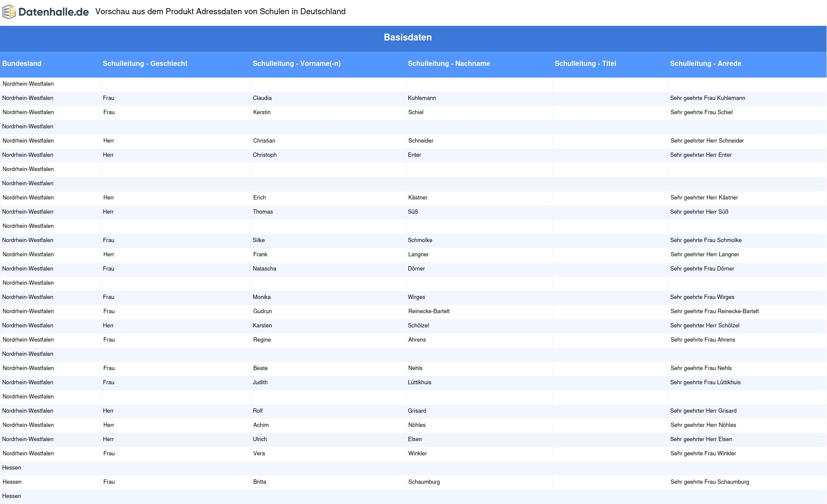Viewport: 827px width, 504px height.
Task: Click Schulleitung - Titel column header
Action: (585, 64)
